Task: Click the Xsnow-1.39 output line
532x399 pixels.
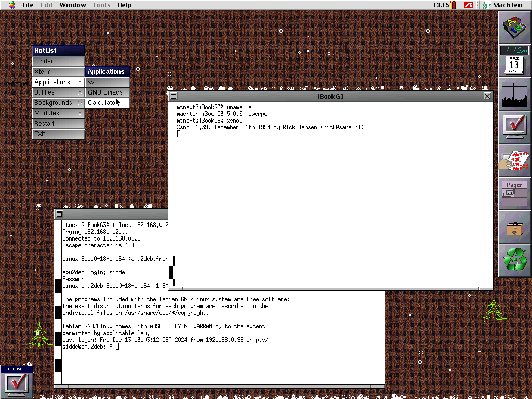Action: [x=270, y=128]
